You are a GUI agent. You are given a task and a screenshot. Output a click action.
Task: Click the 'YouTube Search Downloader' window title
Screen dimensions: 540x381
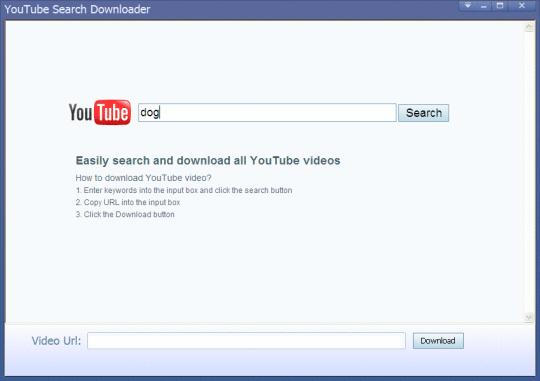click(x=77, y=9)
